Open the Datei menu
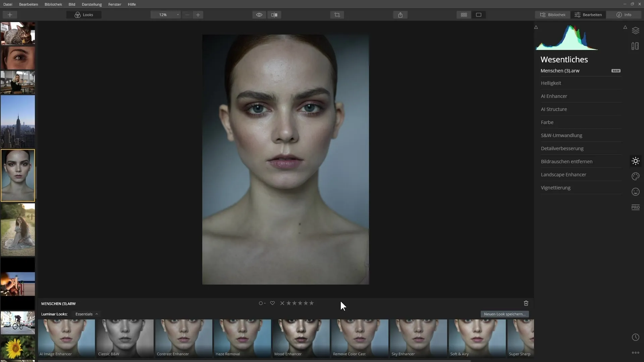The image size is (644, 362). (x=8, y=4)
